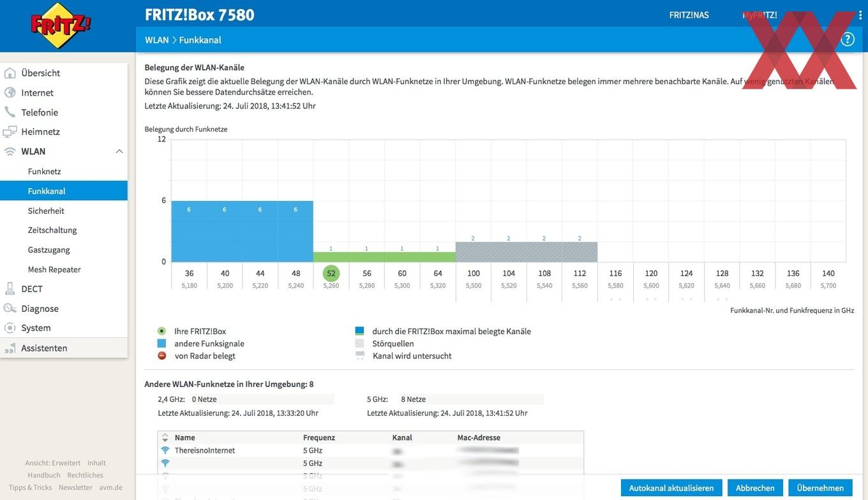The height and width of the screenshot is (500, 868).
Task: Click the sort arrows icon in table header
Action: (x=165, y=437)
